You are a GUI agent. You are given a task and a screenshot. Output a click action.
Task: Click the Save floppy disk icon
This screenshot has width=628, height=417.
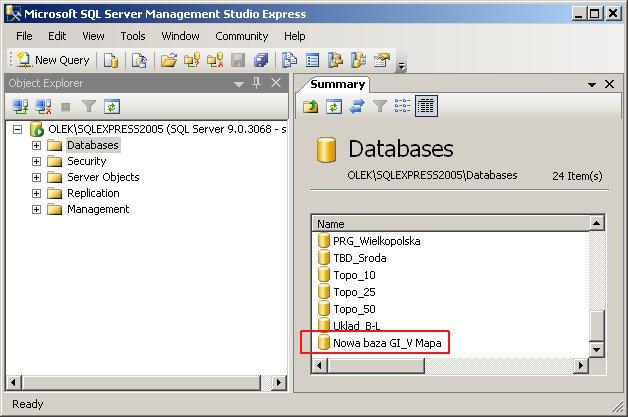(x=238, y=60)
